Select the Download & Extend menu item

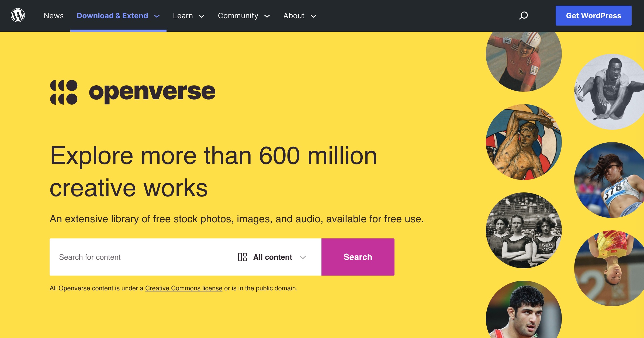(112, 16)
